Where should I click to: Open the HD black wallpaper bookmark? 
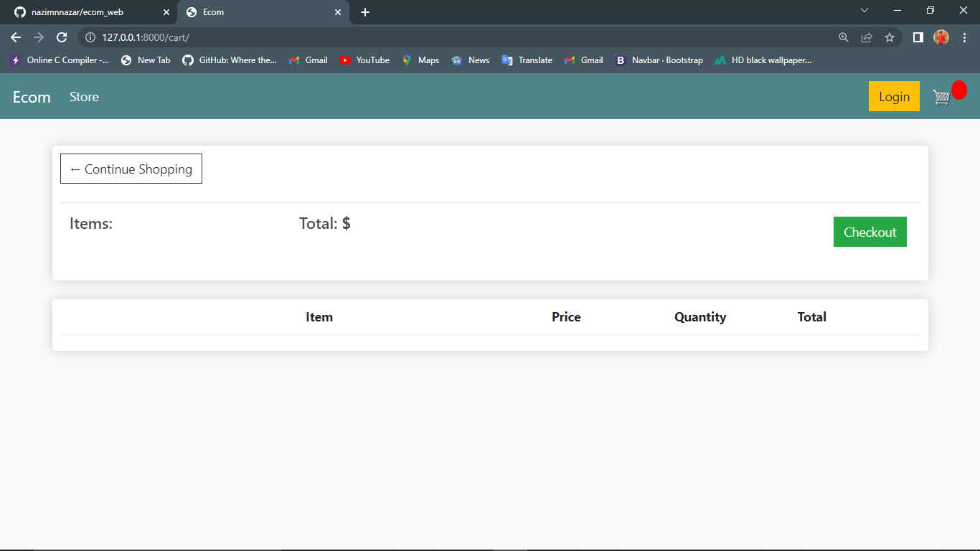(763, 60)
